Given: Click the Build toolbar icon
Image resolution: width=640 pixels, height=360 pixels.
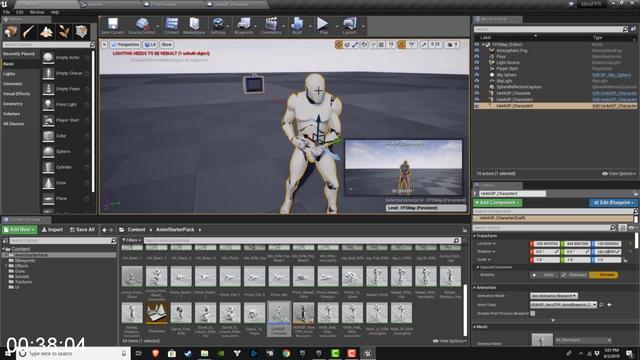Looking at the screenshot, I should pyautogui.click(x=297, y=26).
